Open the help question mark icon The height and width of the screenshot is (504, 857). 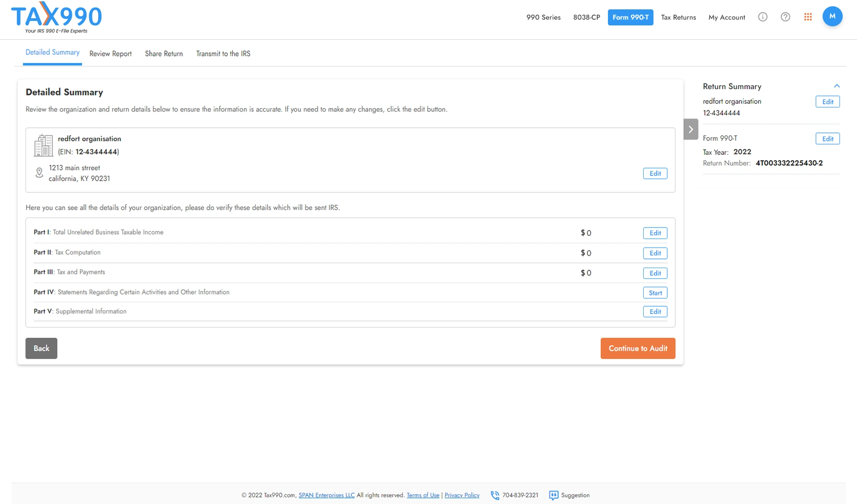[785, 17]
